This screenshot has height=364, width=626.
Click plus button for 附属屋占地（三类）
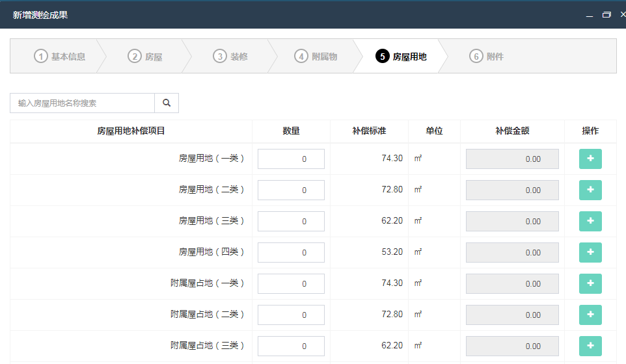click(590, 346)
